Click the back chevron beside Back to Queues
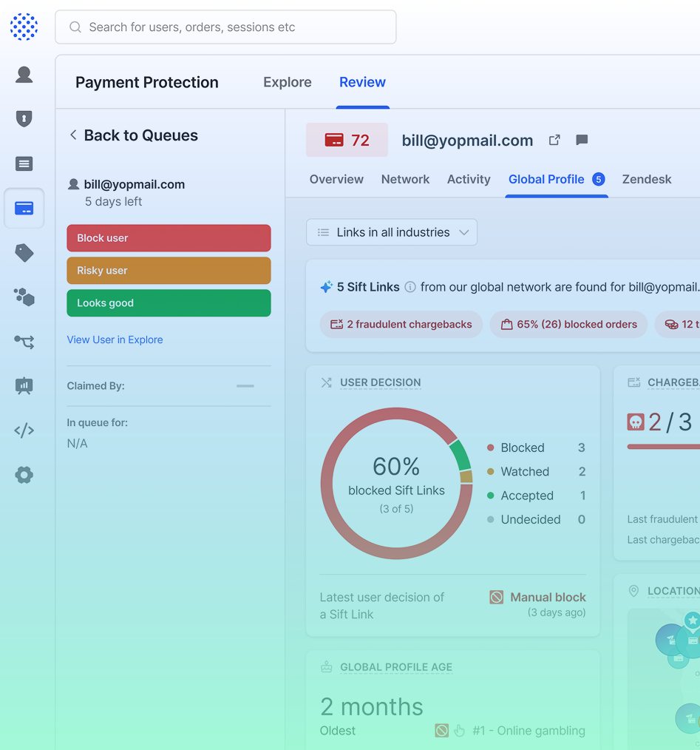 (x=73, y=135)
